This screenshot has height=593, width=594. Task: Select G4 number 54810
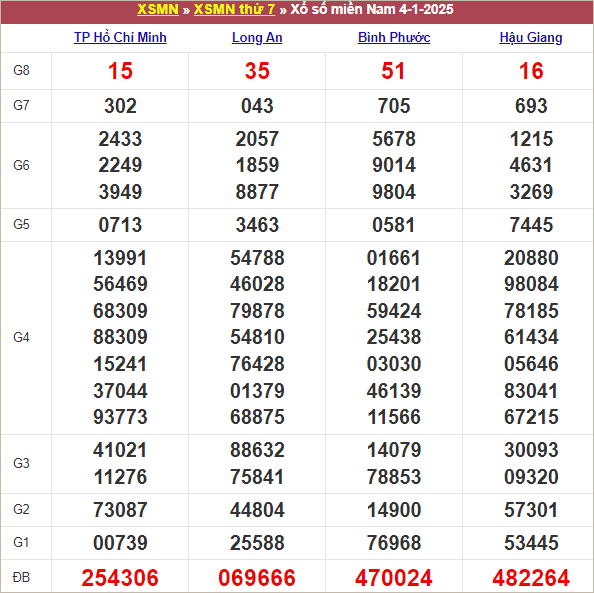click(x=257, y=337)
